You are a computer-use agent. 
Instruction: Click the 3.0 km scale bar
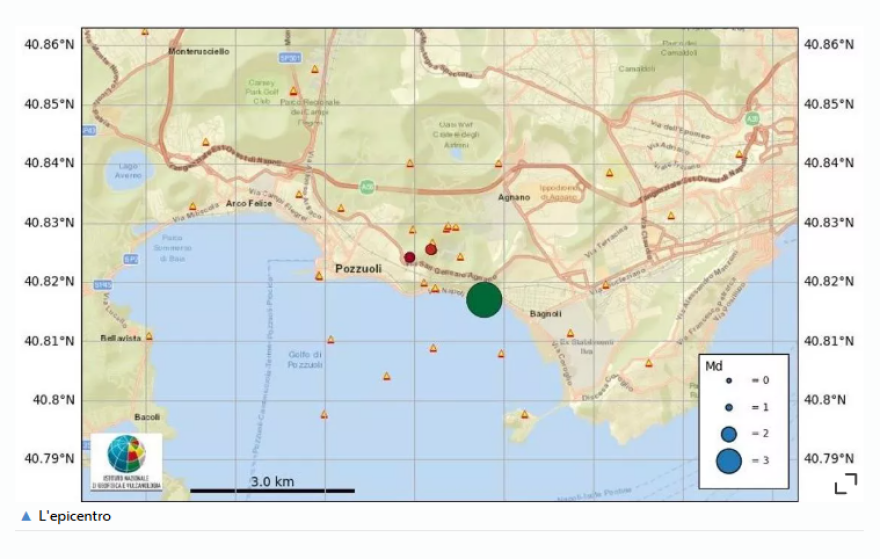tap(272, 489)
